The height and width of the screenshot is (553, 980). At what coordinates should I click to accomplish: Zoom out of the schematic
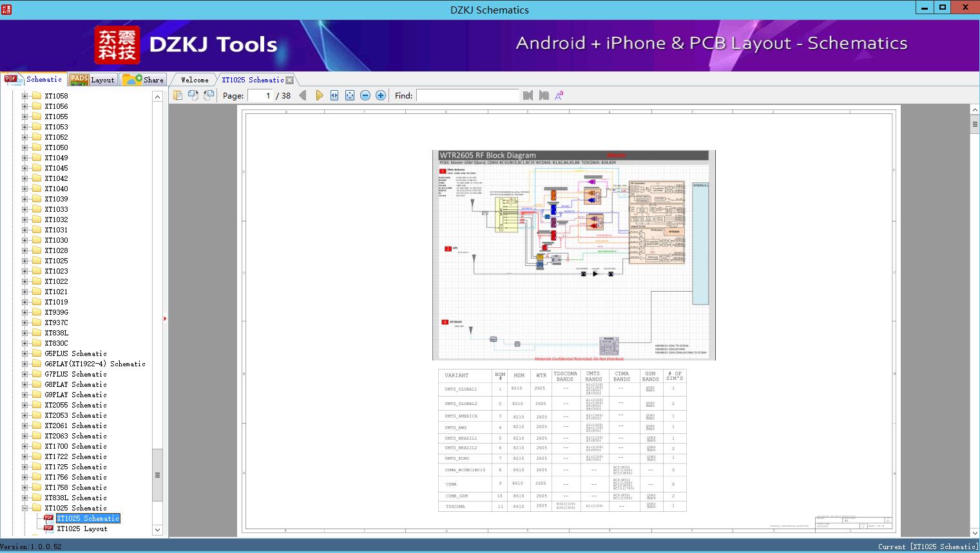[x=365, y=95]
